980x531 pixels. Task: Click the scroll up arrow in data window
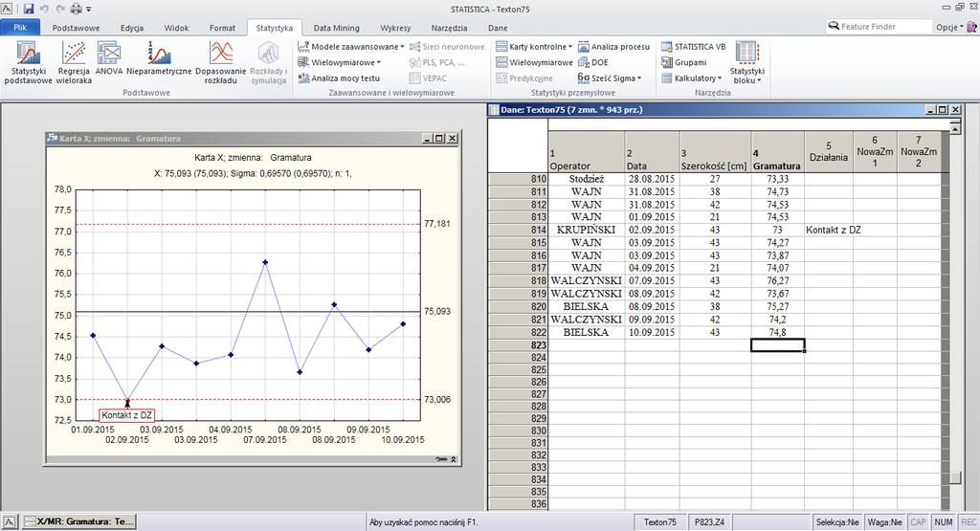pos(954,129)
